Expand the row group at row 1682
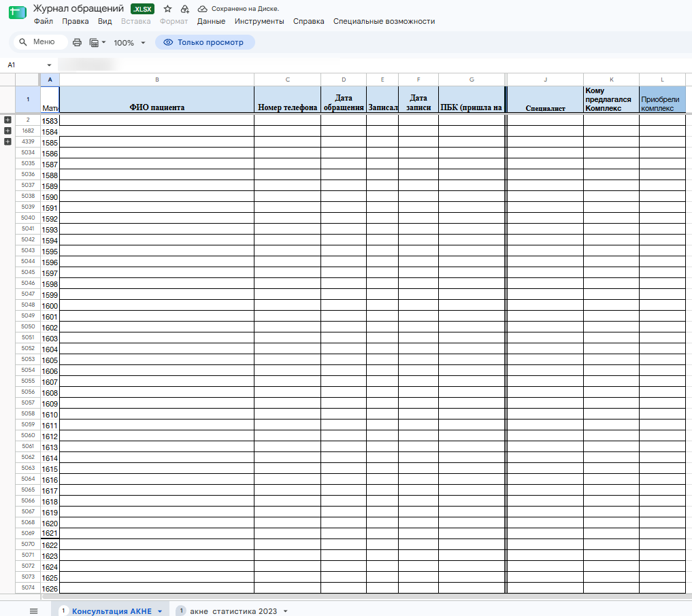This screenshot has width=692, height=616. (7, 131)
